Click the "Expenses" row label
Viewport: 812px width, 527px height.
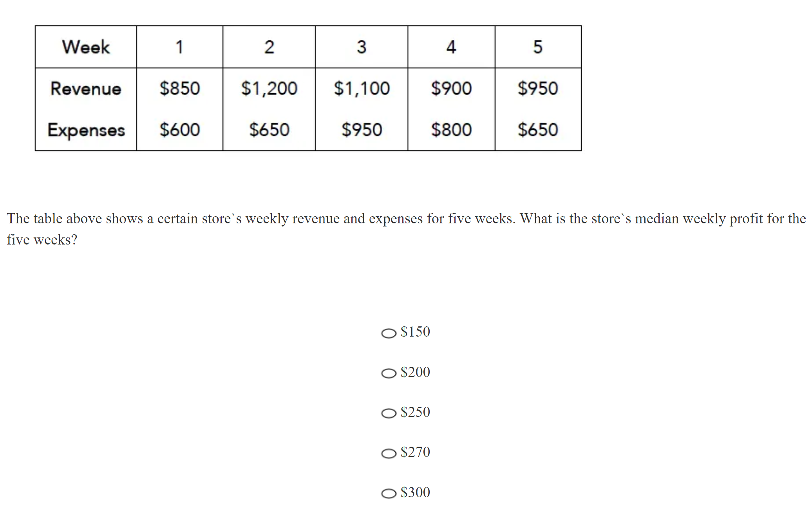click(86, 130)
